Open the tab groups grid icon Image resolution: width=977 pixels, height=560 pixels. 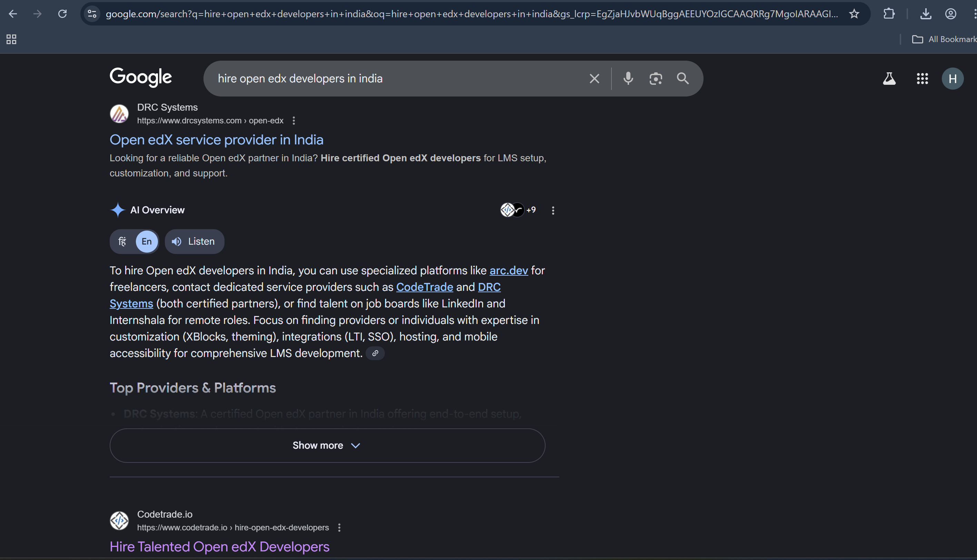(11, 39)
